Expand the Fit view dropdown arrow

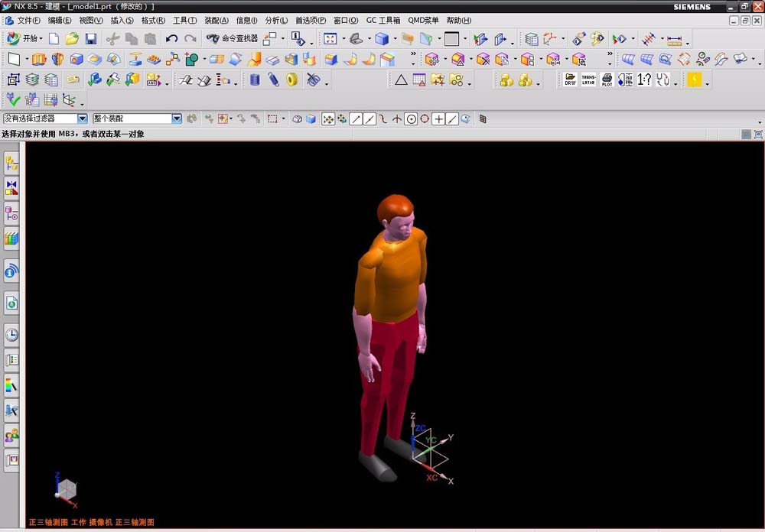pos(343,38)
